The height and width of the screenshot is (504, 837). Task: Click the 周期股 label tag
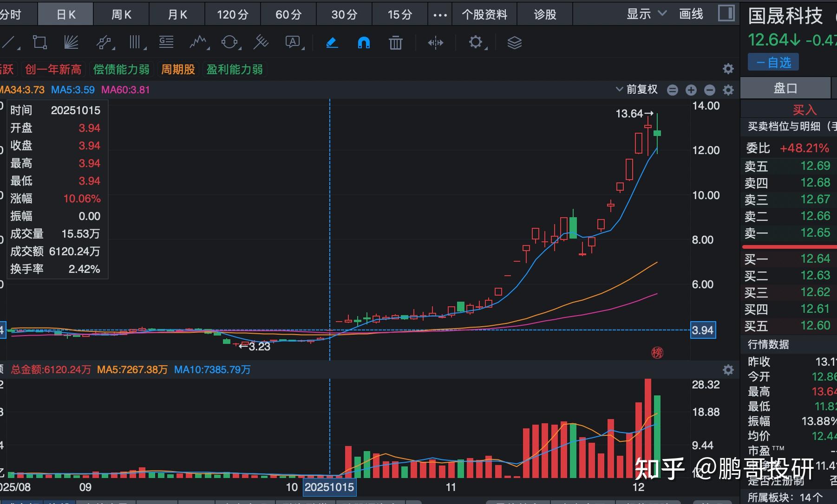pyautogui.click(x=178, y=69)
